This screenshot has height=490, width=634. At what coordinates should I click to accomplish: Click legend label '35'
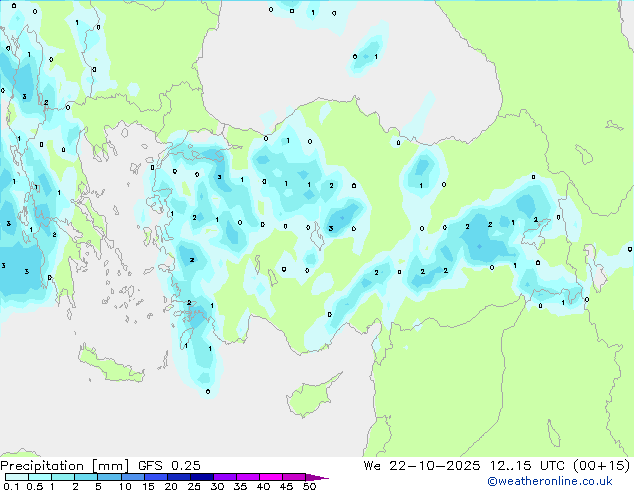(240, 486)
